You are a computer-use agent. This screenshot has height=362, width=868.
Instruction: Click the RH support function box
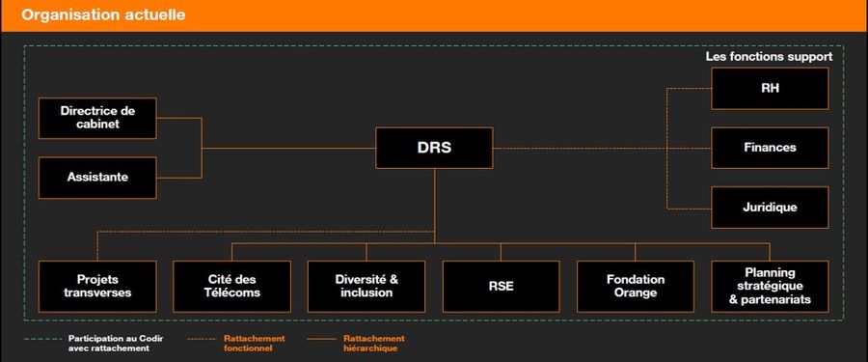tap(770, 88)
